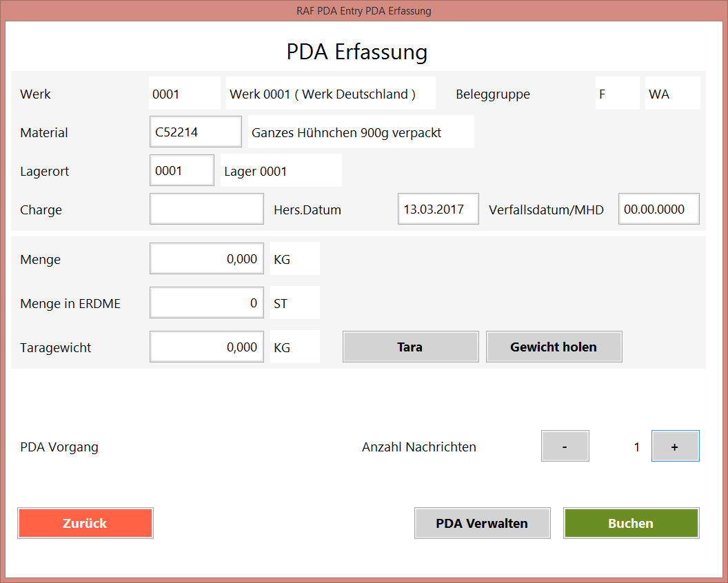Increase Anzahl Nachrichten with plus button
Viewport: 728px width, 583px height.
[675, 447]
